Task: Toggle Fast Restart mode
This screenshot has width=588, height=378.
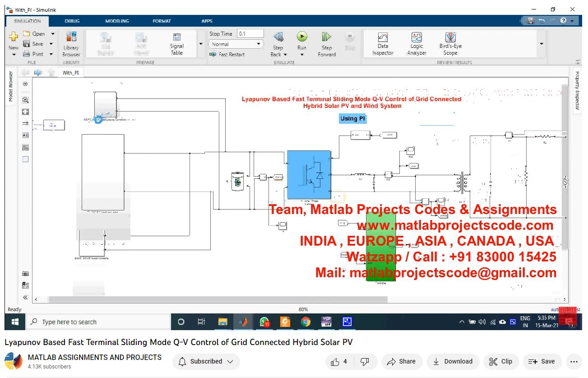Action: pos(227,55)
